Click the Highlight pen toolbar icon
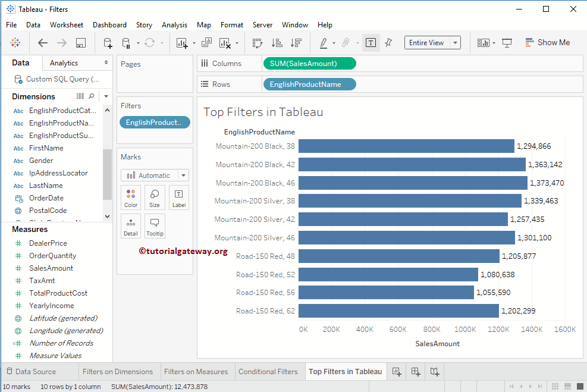This screenshot has width=587, height=392. pyautogui.click(x=324, y=43)
